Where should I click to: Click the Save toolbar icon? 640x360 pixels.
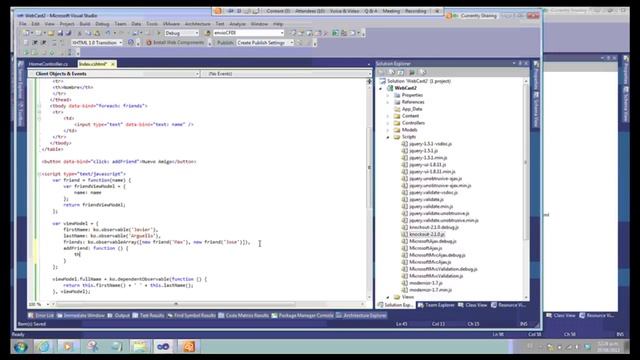coord(60,33)
